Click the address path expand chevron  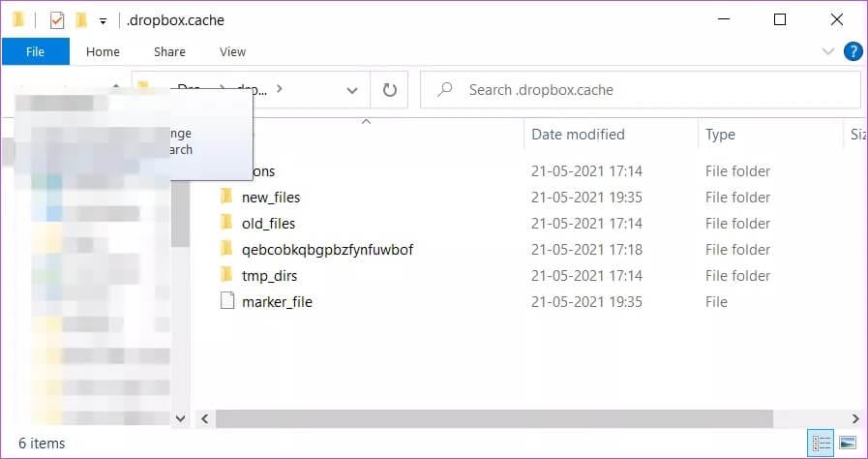pyautogui.click(x=279, y=88)
